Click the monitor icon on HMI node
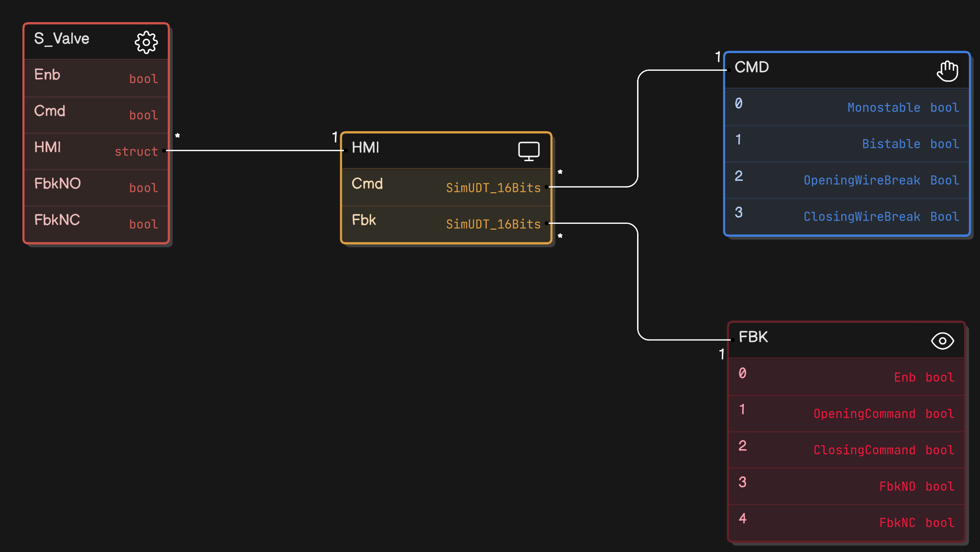980x552 pixels. click(529, 151)
